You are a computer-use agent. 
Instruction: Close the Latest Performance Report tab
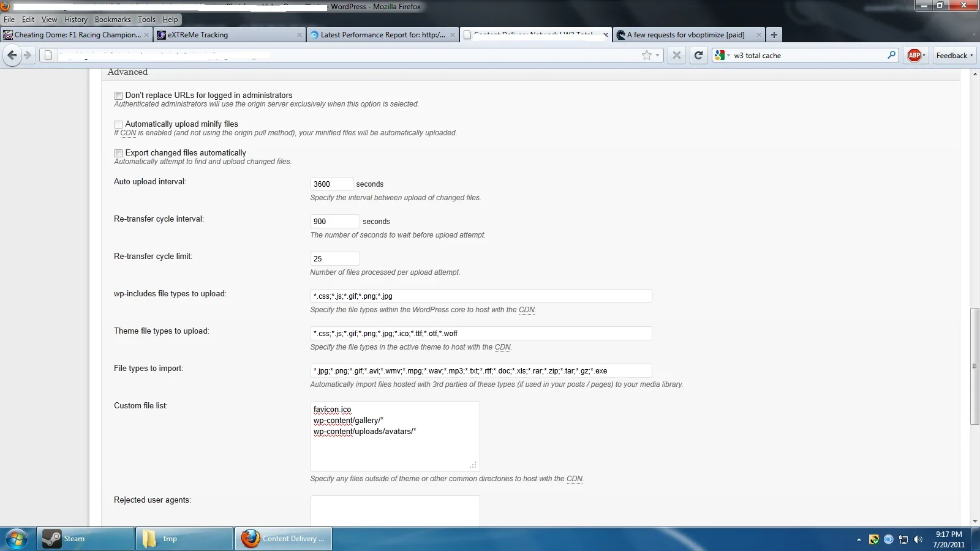[x=453, y=35]
